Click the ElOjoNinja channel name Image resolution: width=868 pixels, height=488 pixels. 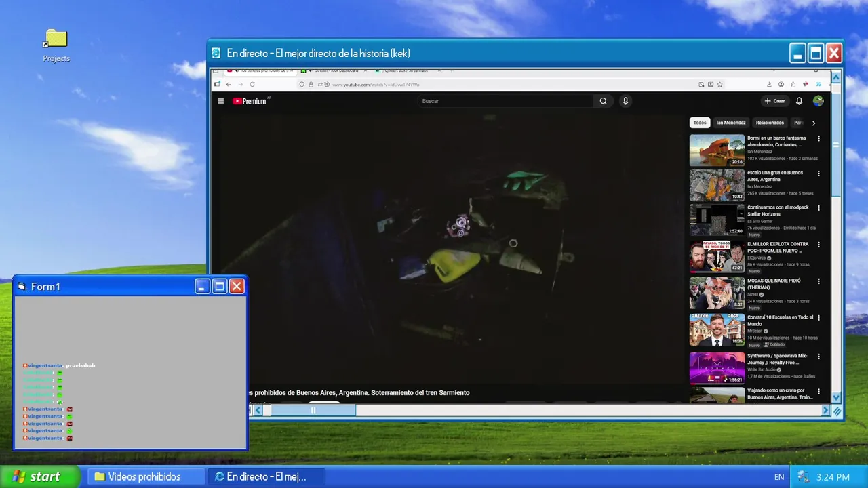click(757, 258)
